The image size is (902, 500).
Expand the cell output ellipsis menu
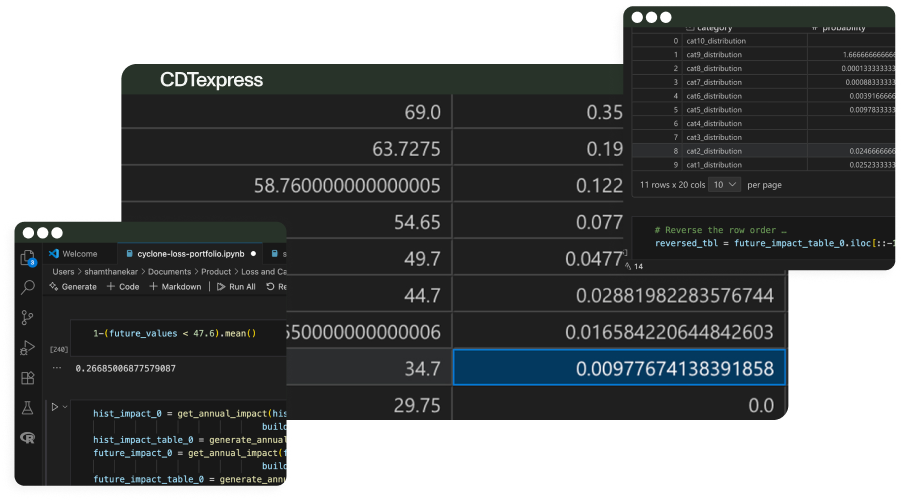[x=56, y=367]
